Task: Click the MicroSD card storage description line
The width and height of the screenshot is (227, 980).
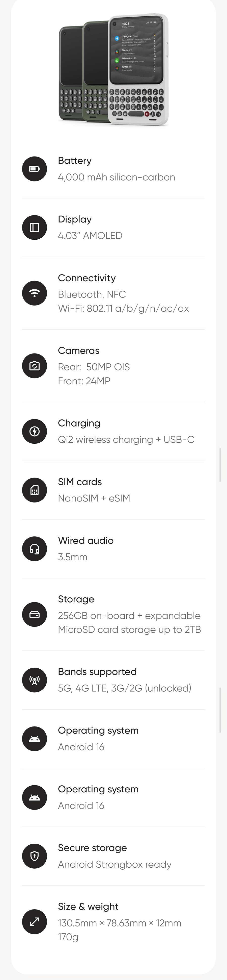Action: [x=129, y=630]
